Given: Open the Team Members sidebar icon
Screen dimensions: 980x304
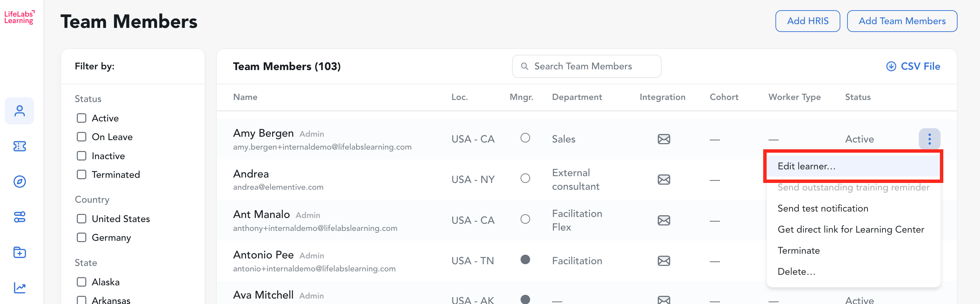Looking at the screenshot, I should coord(19,111).
